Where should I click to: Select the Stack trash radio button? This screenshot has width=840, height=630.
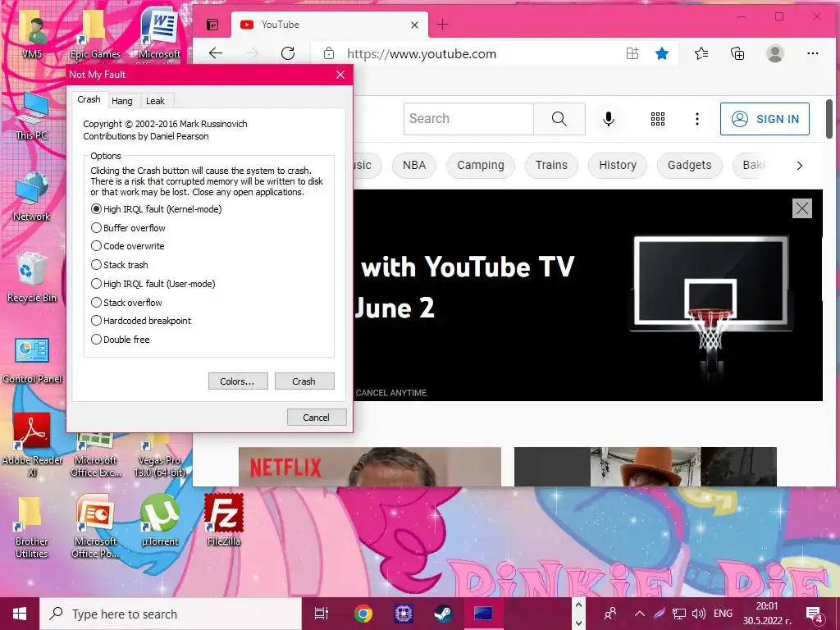click(x=120, y=265)
